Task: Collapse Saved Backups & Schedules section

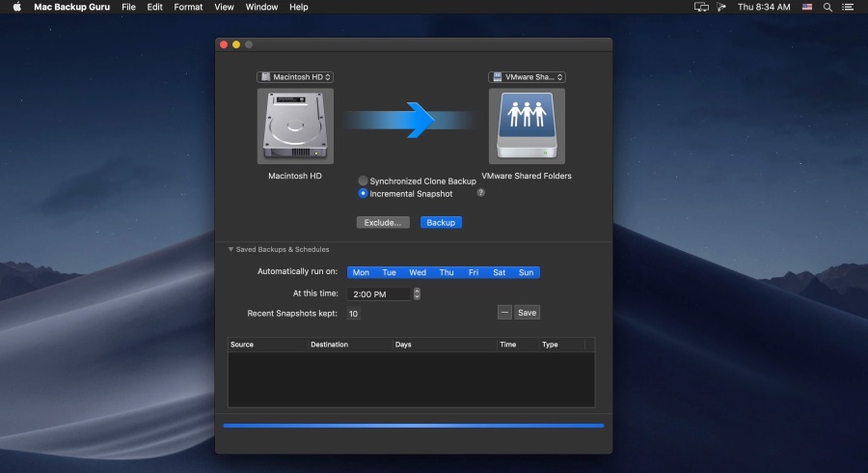Action: point(231,250)
